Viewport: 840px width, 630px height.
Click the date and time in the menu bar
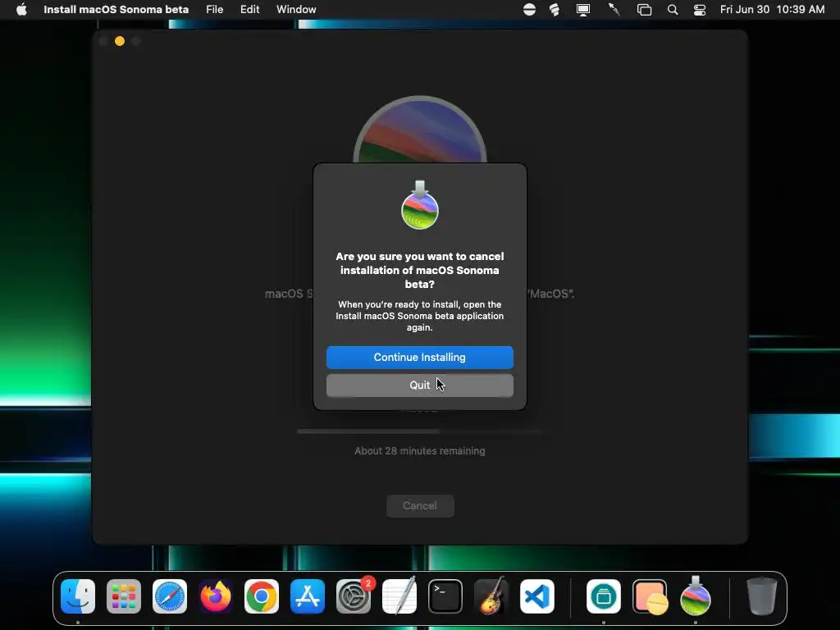click(x=772, y=10)
